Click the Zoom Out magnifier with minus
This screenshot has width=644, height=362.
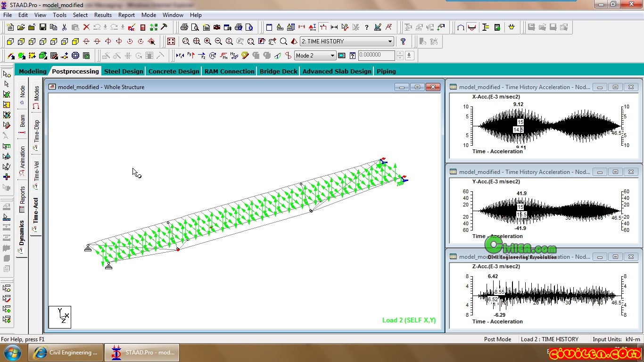pos(218,41)
